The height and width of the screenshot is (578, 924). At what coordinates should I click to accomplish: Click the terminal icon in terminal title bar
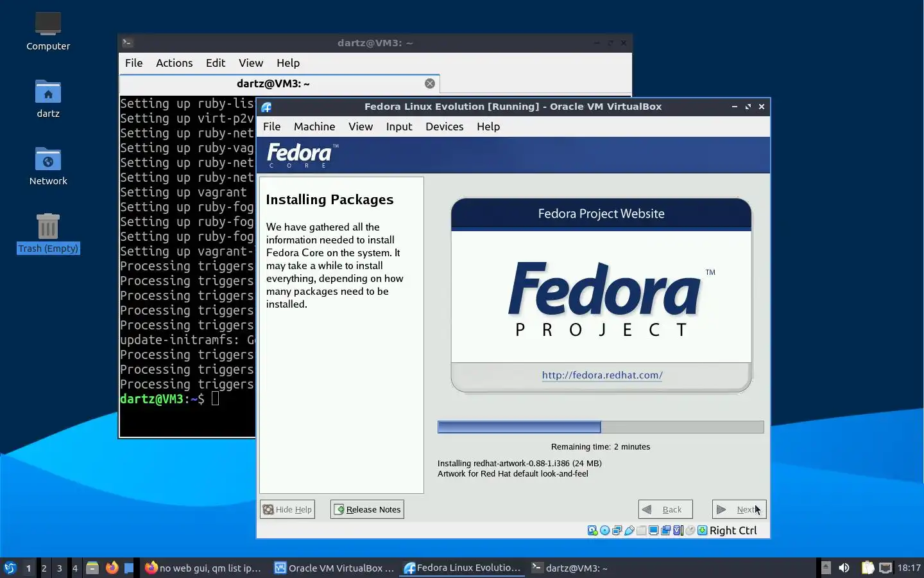click(x=127, y=43)
